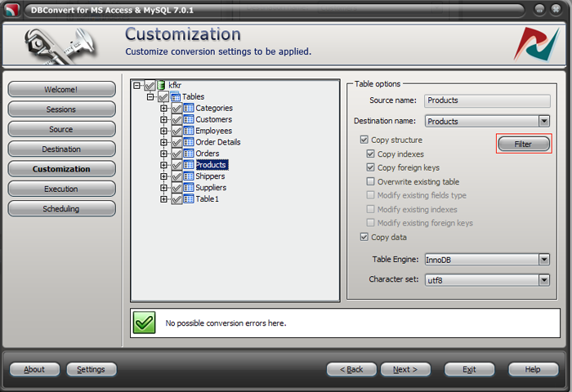The width and height of the screenshot is (572, 392).
Task: Uncheck the Shippers table checkbox
Action: tap(177, 176)
